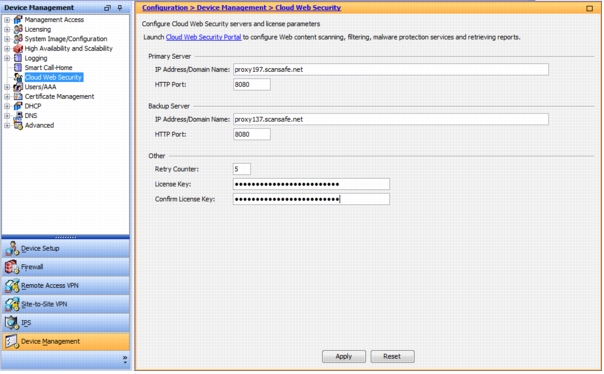The image size is (604, 374).
Task: Select Smart Call-Home in the tree
Action: (49, 67)
